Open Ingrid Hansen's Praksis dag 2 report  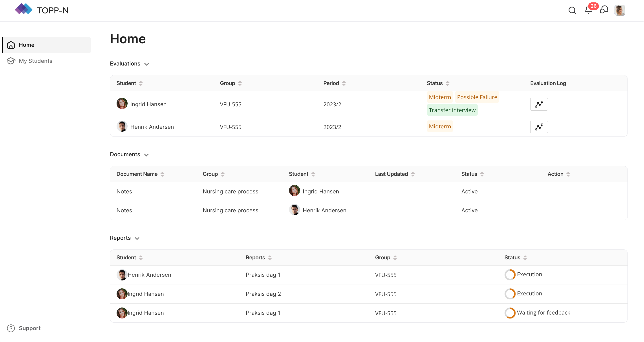tap(263, 294)
